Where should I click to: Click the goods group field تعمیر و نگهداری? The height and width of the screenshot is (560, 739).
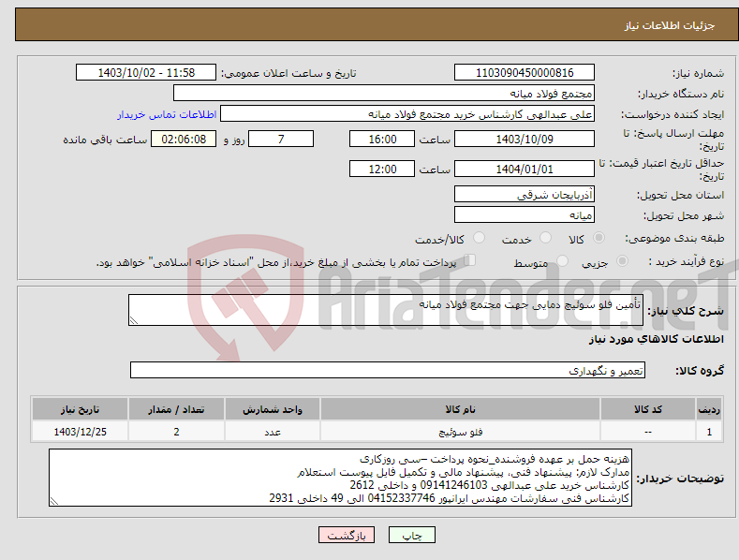(388, 371)
